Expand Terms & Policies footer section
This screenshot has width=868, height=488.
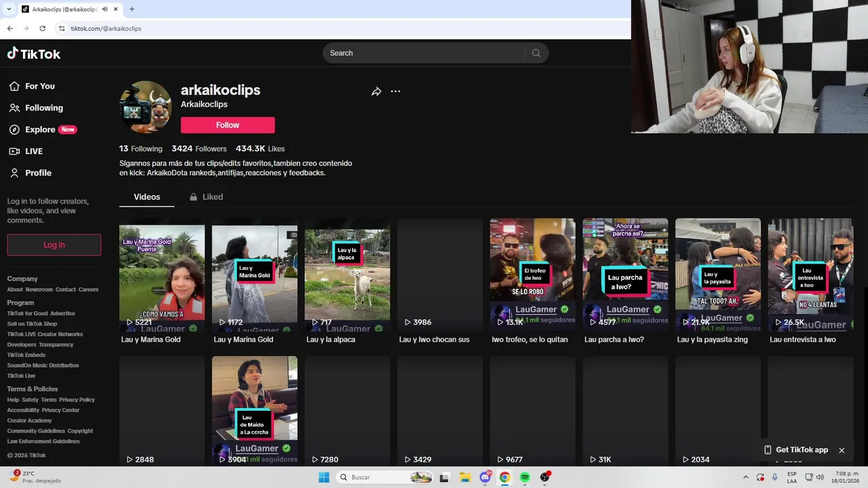tap(33, 389)
